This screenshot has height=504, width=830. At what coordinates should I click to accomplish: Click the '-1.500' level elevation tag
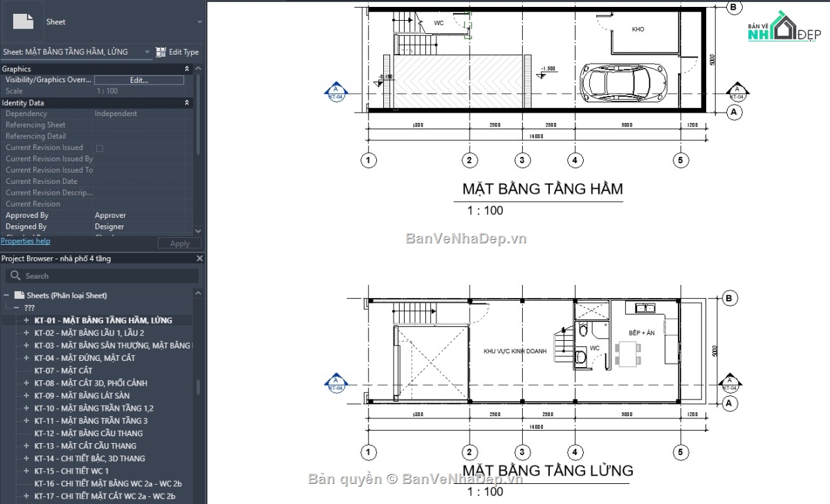click(x=548, y=69)
